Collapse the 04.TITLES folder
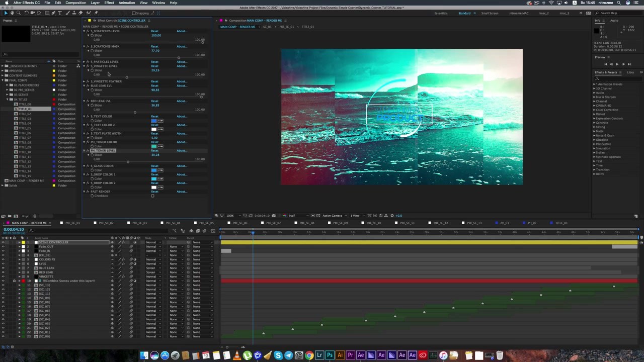 tap(8, 100)
